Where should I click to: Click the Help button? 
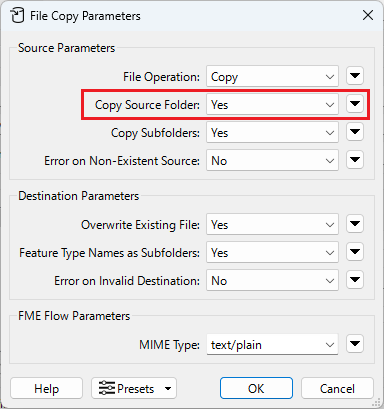pyautogui.click(x=46, y=388)
